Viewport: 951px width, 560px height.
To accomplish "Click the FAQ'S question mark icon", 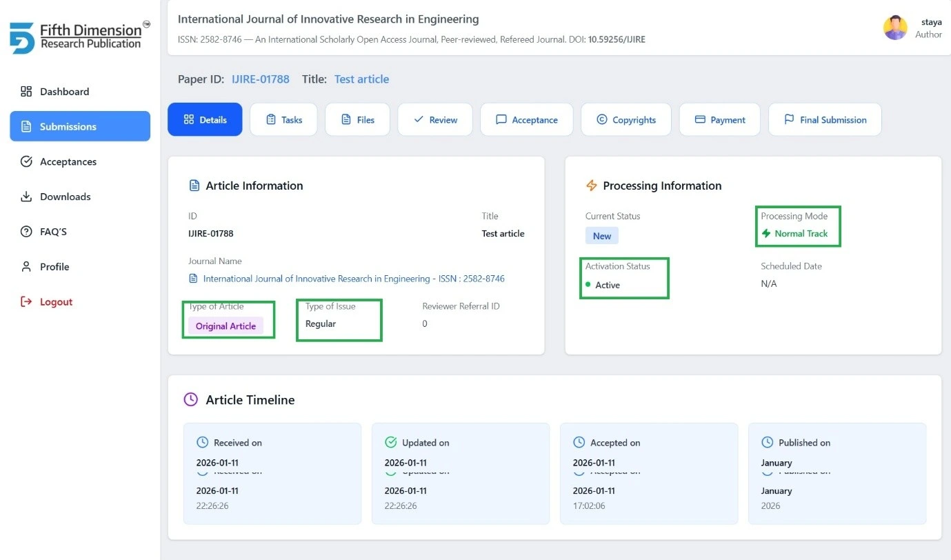I will coord(26,232).
